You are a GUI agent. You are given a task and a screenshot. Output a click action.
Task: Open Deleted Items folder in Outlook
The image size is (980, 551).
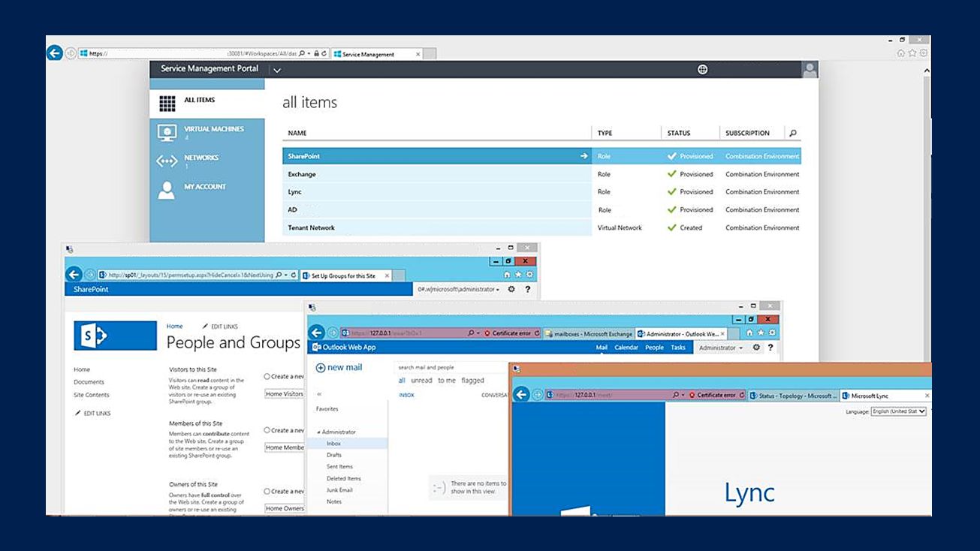tap(344, 478)
